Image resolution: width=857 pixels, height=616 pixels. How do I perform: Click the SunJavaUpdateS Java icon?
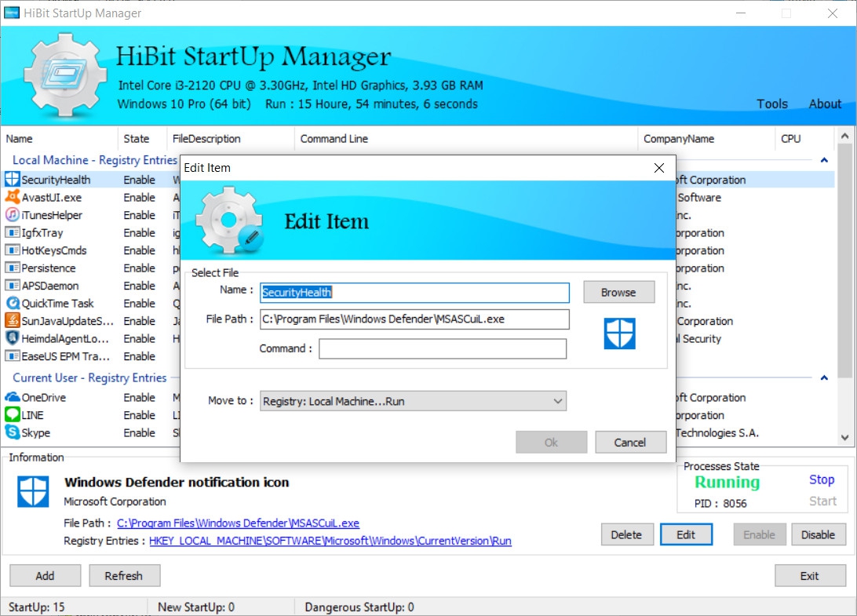[12, 320]
